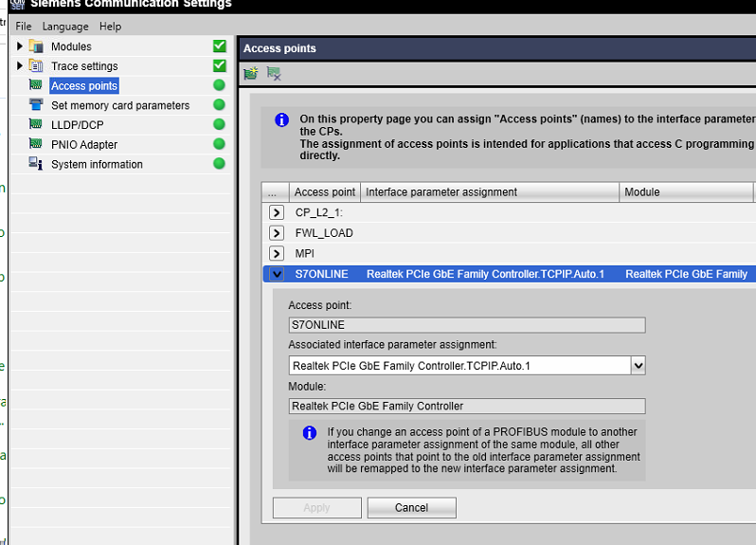Click the Modules folder icon

pyautogui.click(x=36, y=45)
